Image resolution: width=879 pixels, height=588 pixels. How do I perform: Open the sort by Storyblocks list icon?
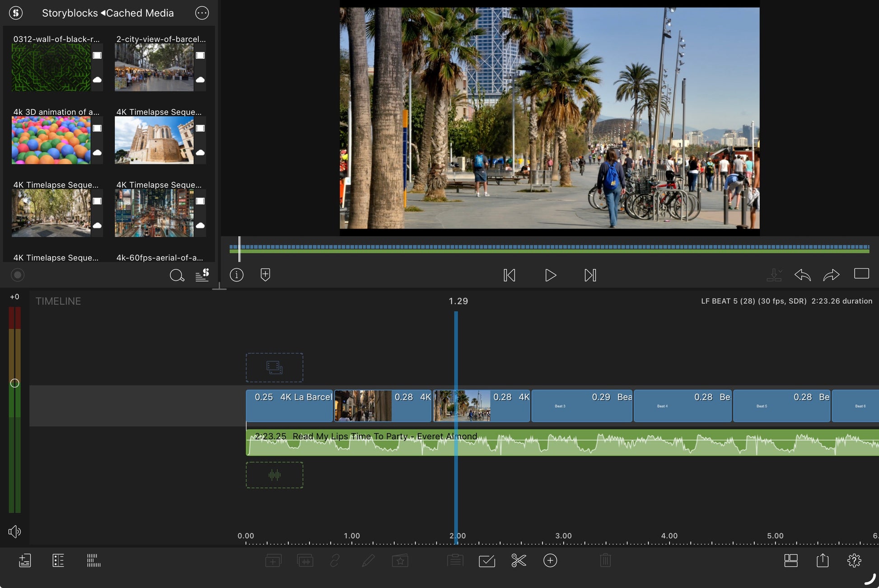pyautogui.click(x=202, y=275)
